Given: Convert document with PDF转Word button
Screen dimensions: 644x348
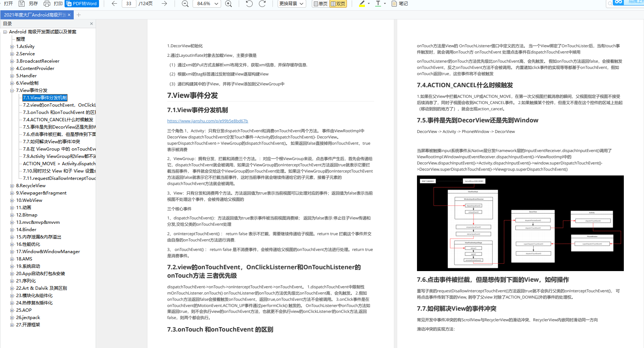Looking at the screenshot, I should coord(81,4).
